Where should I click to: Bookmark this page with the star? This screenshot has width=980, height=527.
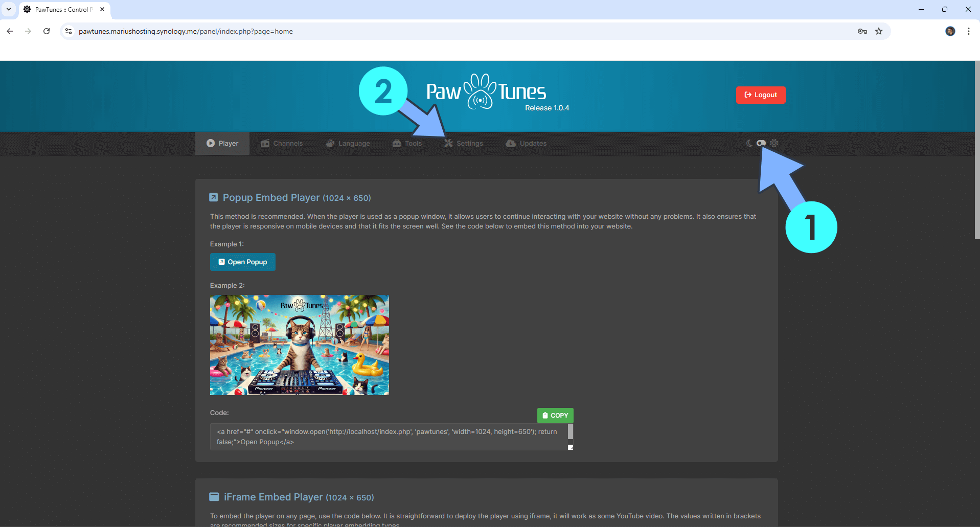pyautogui.click(x=879, y=31)
